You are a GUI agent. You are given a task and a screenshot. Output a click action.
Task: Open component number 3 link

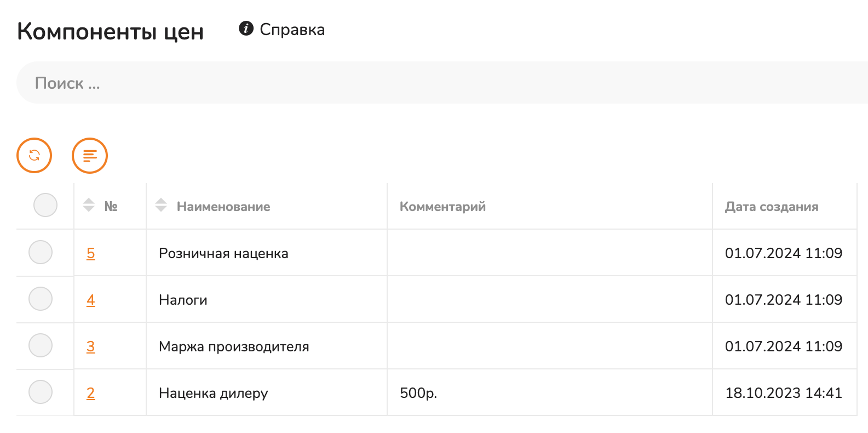click(x=91, y=346)
